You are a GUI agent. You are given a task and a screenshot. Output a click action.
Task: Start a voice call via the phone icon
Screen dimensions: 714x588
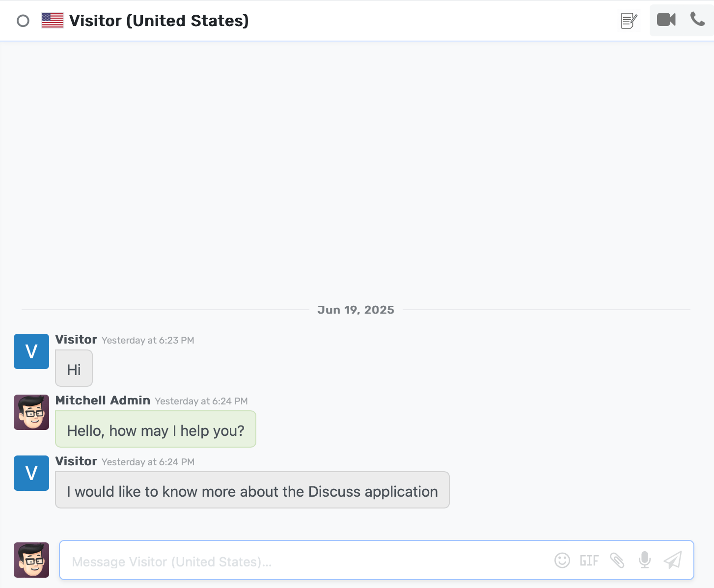pos(698,20)
